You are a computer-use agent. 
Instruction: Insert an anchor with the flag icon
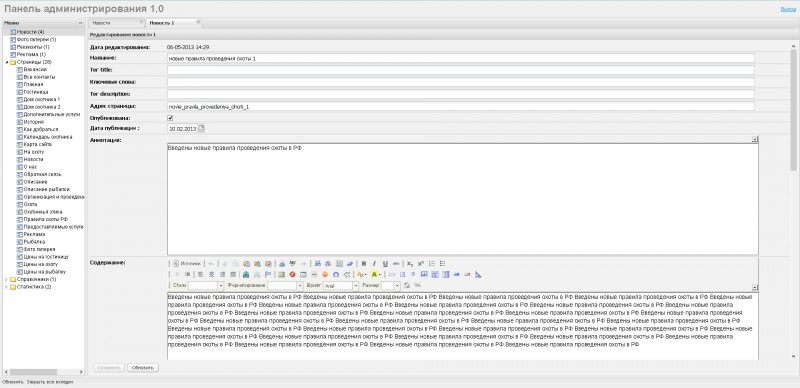tap(268, 274)
